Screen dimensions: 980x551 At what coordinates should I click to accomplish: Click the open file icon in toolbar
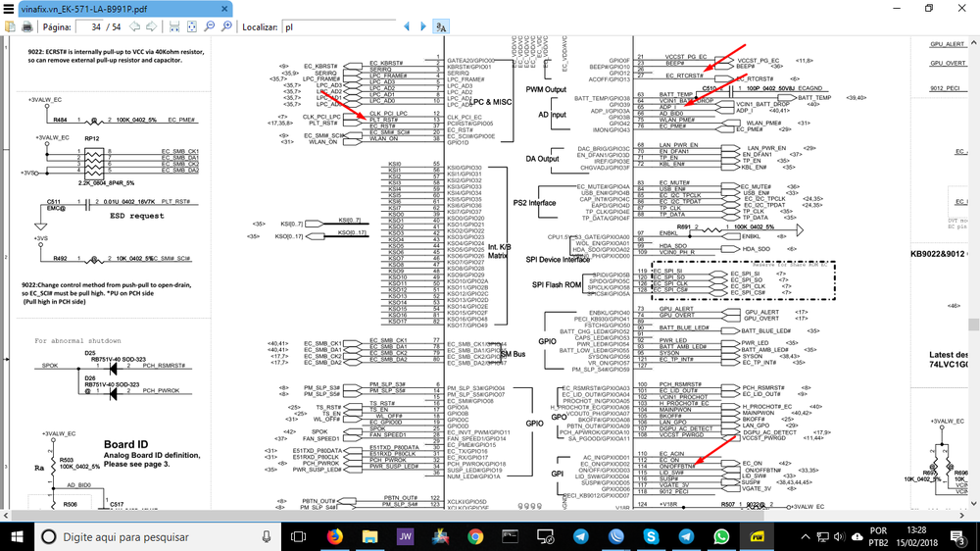9,27
